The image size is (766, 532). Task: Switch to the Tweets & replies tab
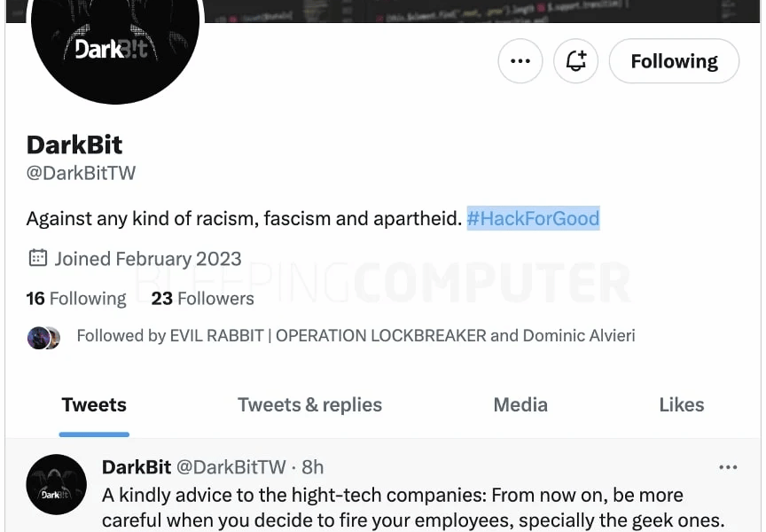(x=309, y=405)
